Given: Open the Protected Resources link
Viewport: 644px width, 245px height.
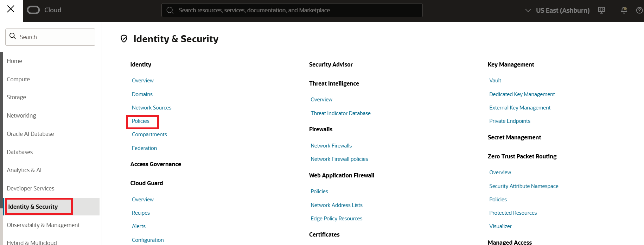Looking at the screenshot, I should point(513,213).
